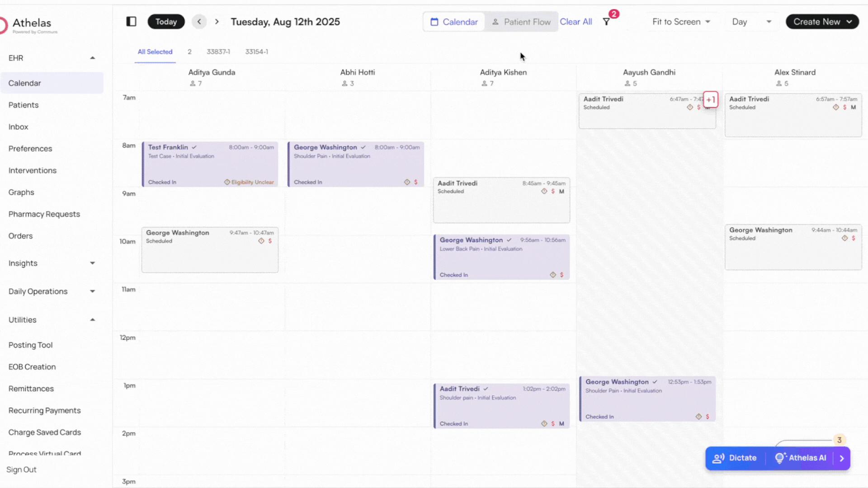Click the Fit to Screen zoom control
868x488 pixels.
pyautogui.click(x=681, y=21)
